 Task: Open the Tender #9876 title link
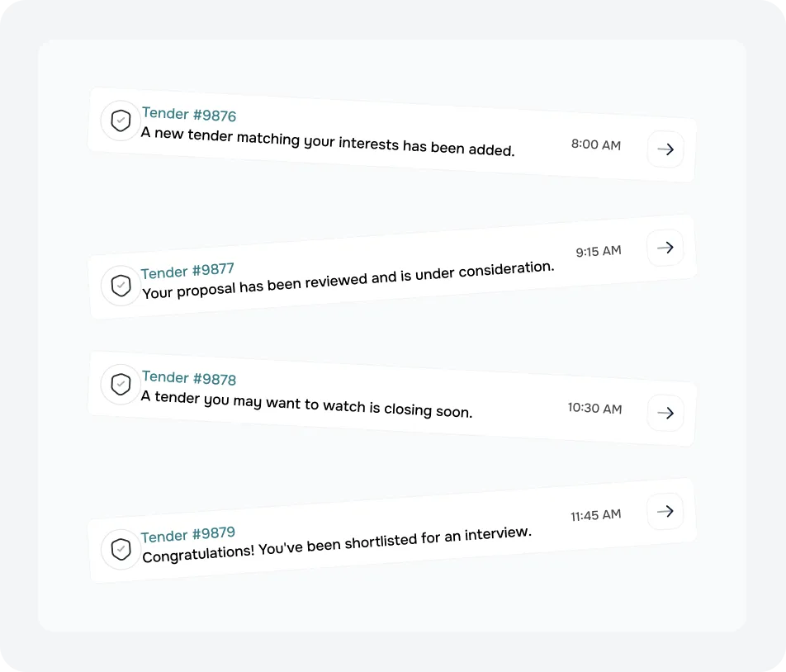(x=189, y=115)
